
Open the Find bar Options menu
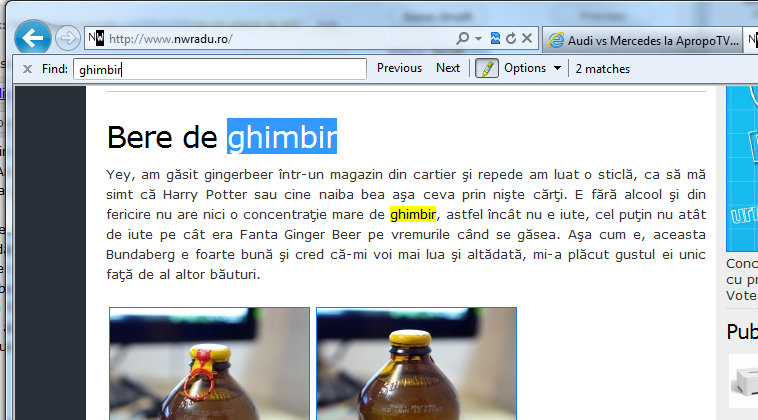pyautogui.click(x=532, y=68)
